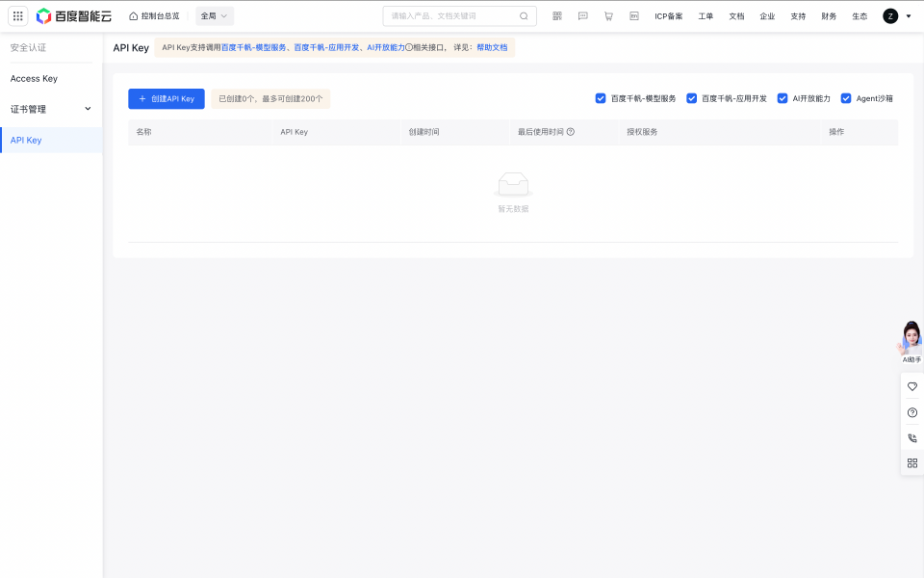Screen dimensions: 924x578
Task: Toggle Agent沙箱 checkbox
Action: click(x=846, y=98)
